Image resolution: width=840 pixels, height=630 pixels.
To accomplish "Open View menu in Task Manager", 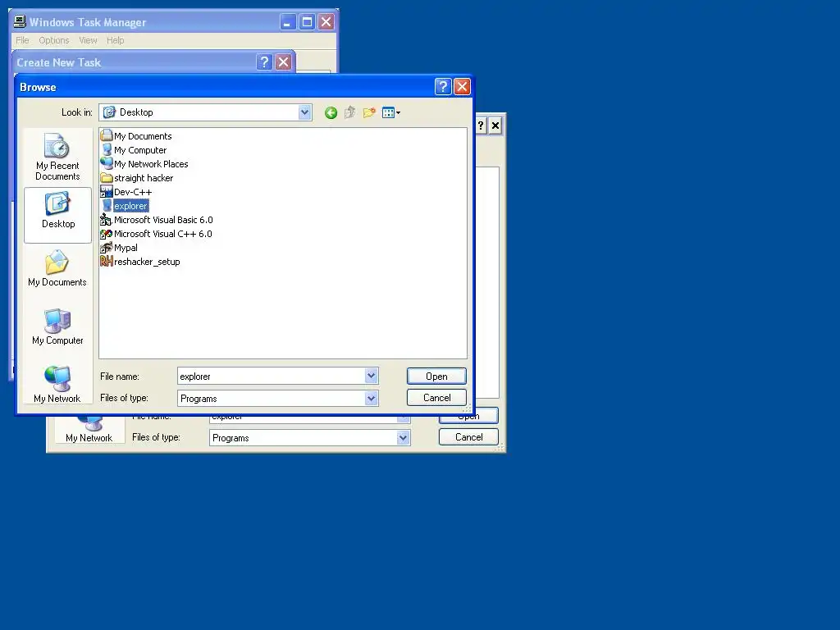I will pyautogui.click(x=89, y=40).
